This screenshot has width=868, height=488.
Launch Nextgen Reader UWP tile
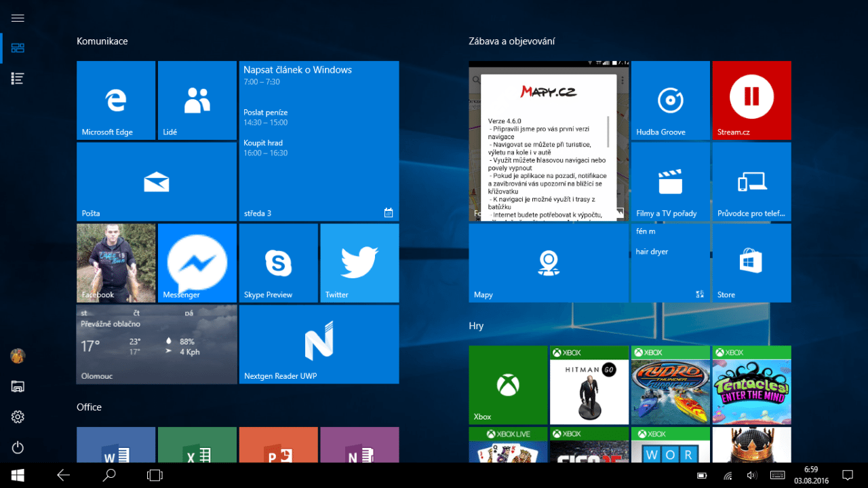tap(319, 345)
